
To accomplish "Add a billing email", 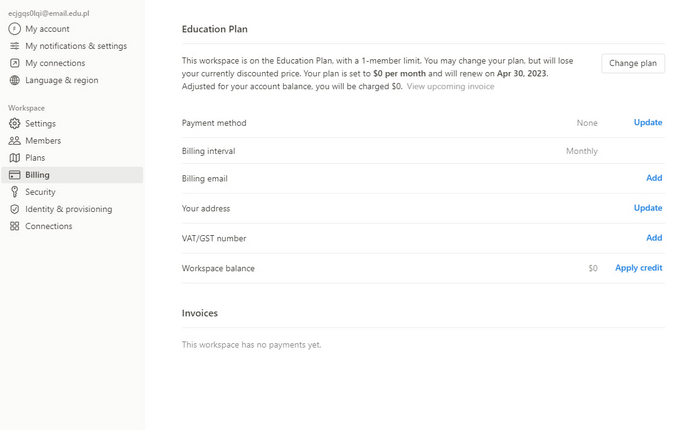I will coord(654,178).
